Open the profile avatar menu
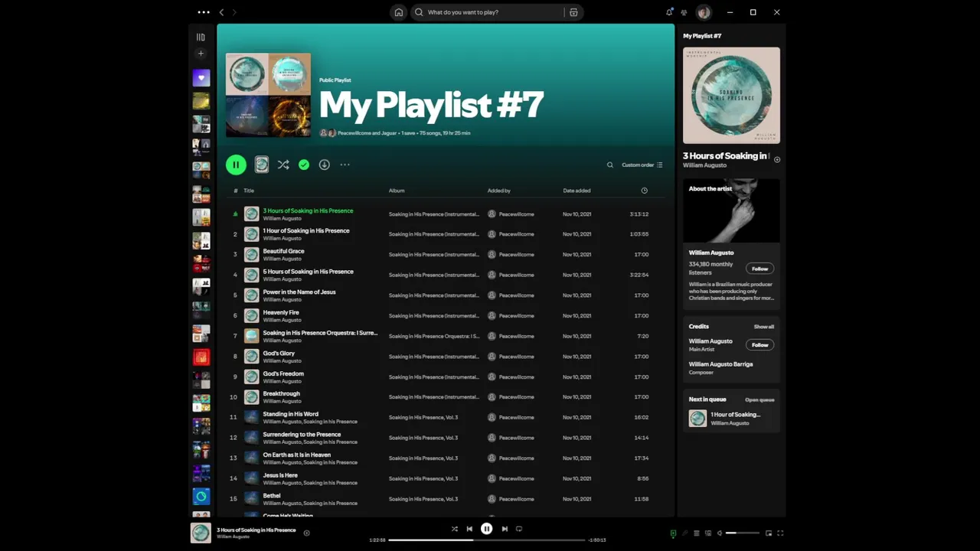Image resolution: width=980 pixels, height=551 pixels. click(704, 12)
